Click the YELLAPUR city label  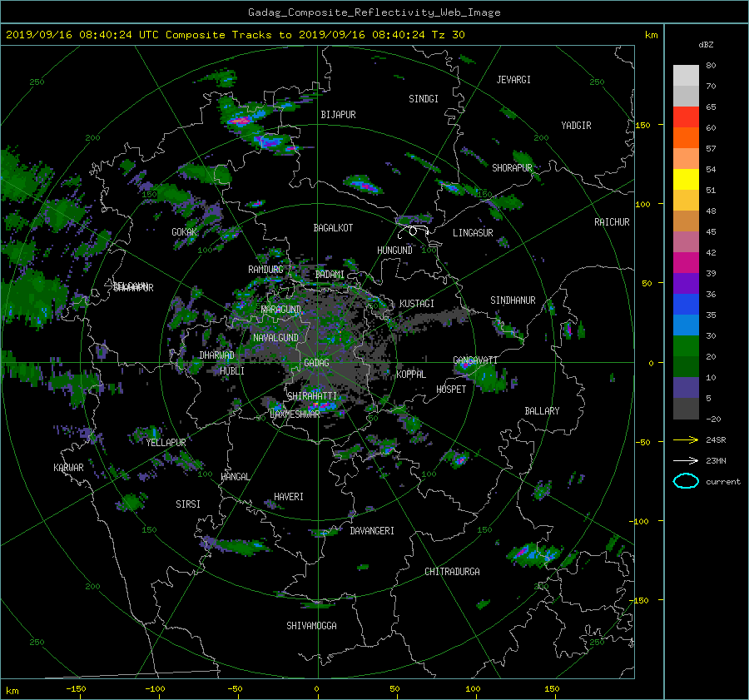[x=166, y=443]
